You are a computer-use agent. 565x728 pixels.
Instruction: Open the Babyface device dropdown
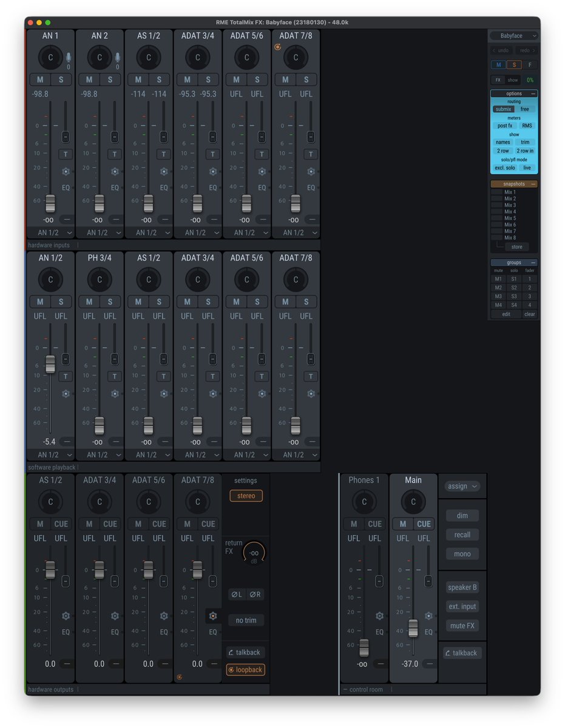coord(514,36)
